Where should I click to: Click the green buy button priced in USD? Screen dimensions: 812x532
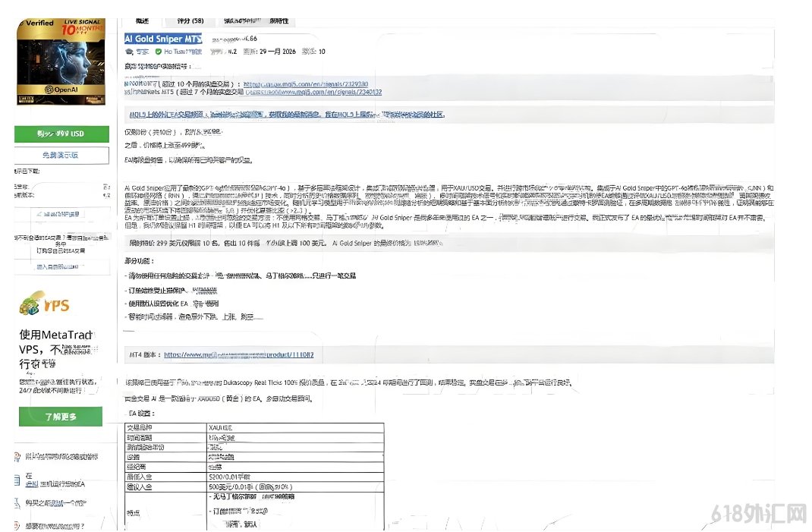[x=61, y=134]
